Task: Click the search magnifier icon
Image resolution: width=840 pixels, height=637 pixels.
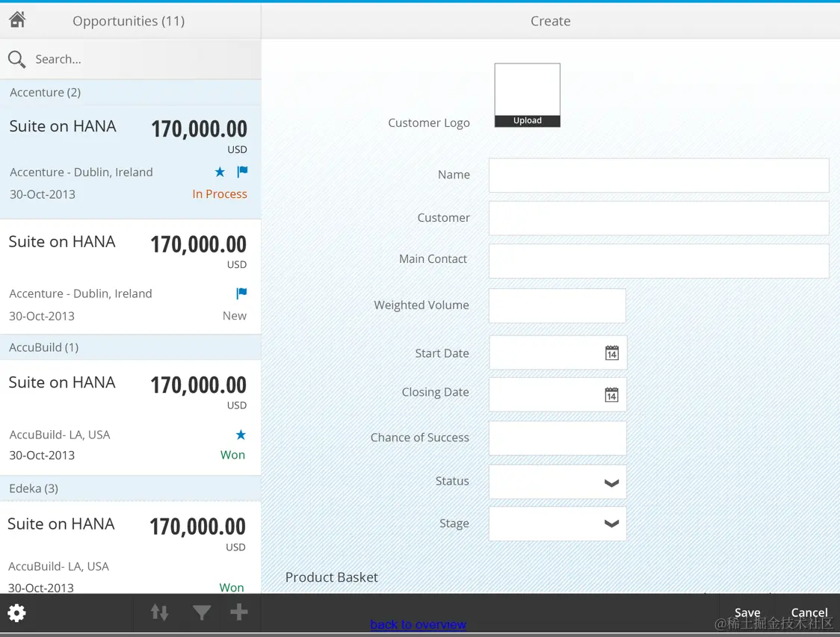Action: (x=16, y=59)
